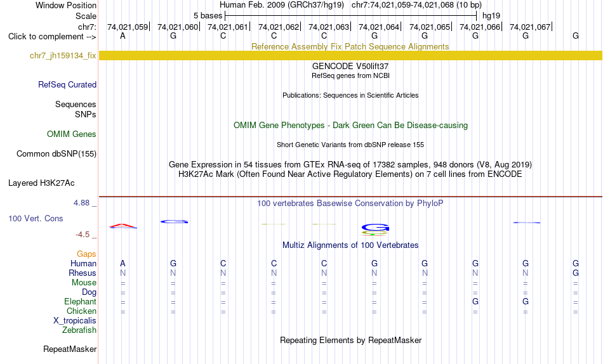Image resolution: width=603 pixels, height=364 pixels.
Task: Click the 74,021,067 position label
Action: (530, 27)
